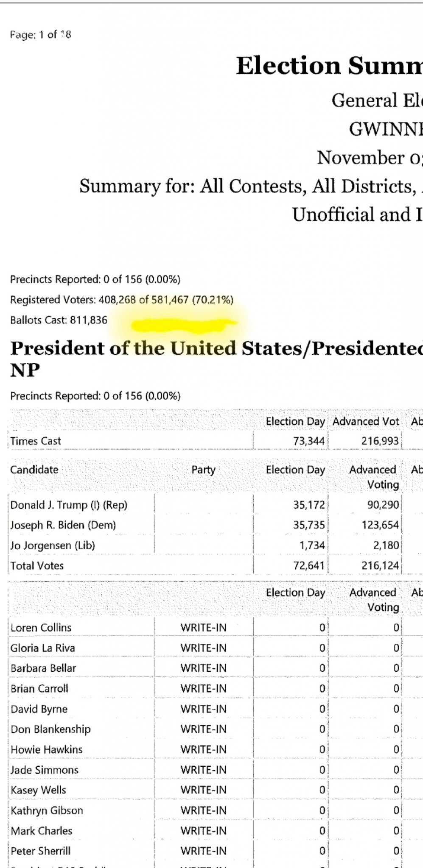This screenshot has height=868, width=423.
Task: Select the President of the United States heading
Action: 216,359
